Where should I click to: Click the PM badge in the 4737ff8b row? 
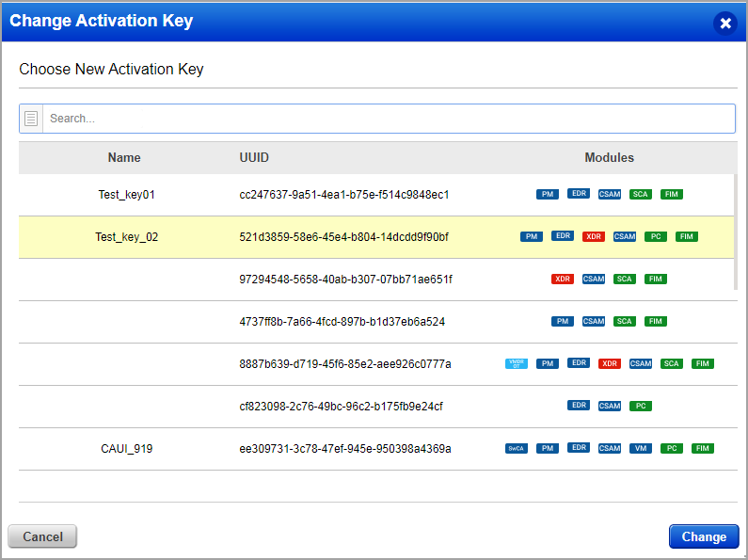(x=563, y=322)
